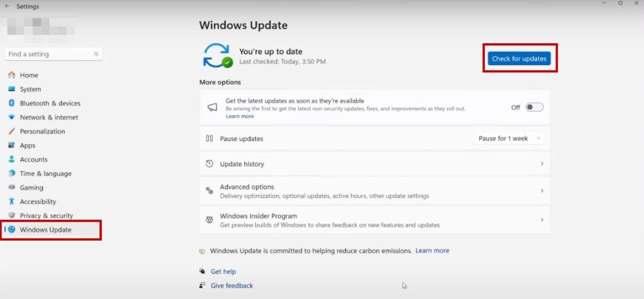The height and width of the screenshot is (299, 644).
Task: Click Check for updates button
Action: (519, 58)
